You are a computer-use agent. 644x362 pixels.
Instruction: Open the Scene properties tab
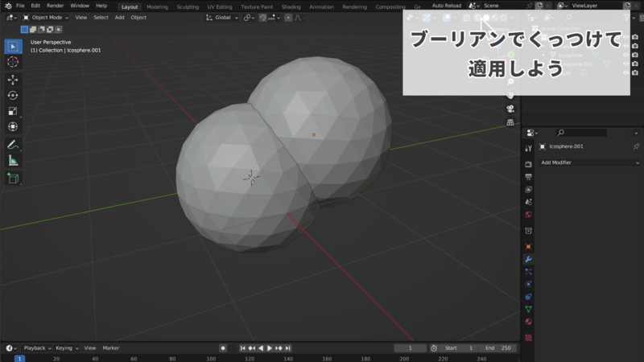(x=528, y=202)
